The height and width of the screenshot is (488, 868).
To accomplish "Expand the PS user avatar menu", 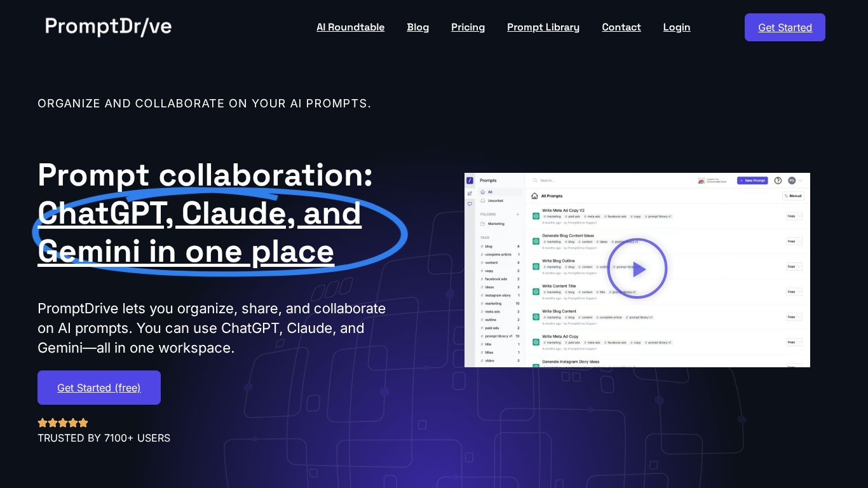I will tap(794, 180).
